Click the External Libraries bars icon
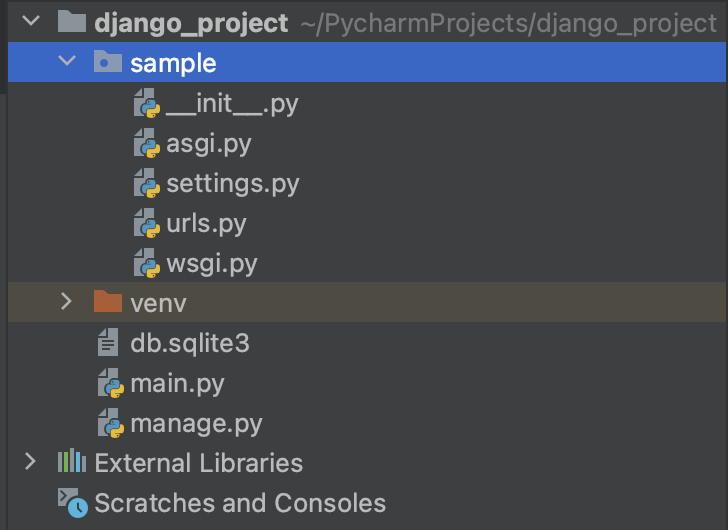This screenshot has width=728, height=530. coord(72,461)
